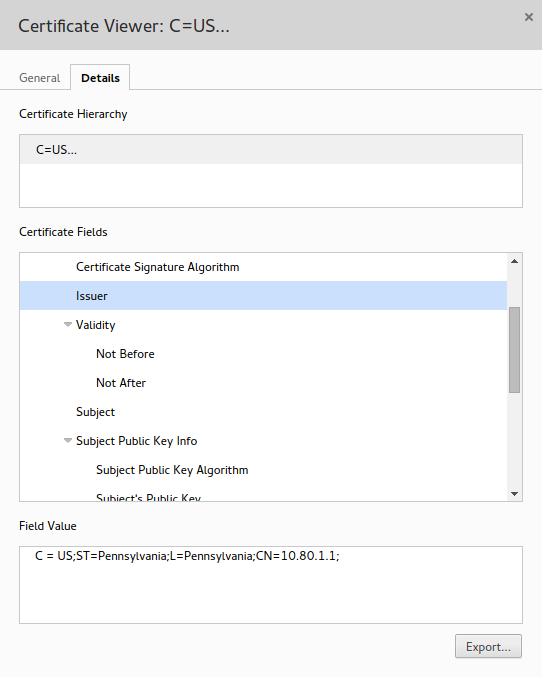Switch to the General tab
The image size is (542, 677).
[39, 78]
